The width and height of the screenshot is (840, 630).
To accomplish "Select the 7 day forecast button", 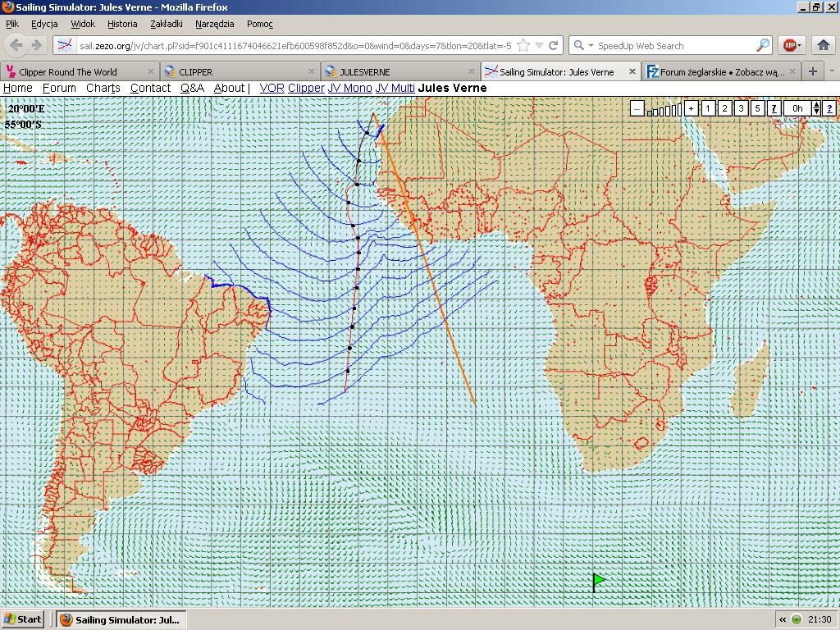I will click(x=774, y=108).
